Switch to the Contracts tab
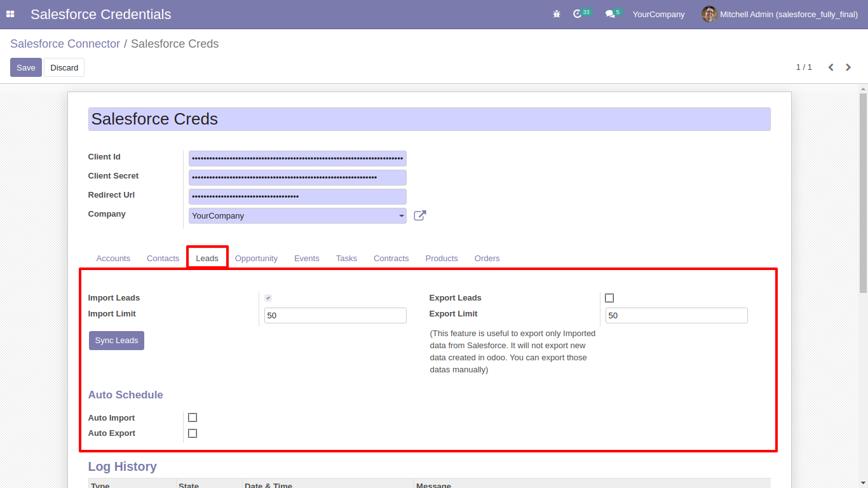Screen dimensions: 868x488 point(391,258)
